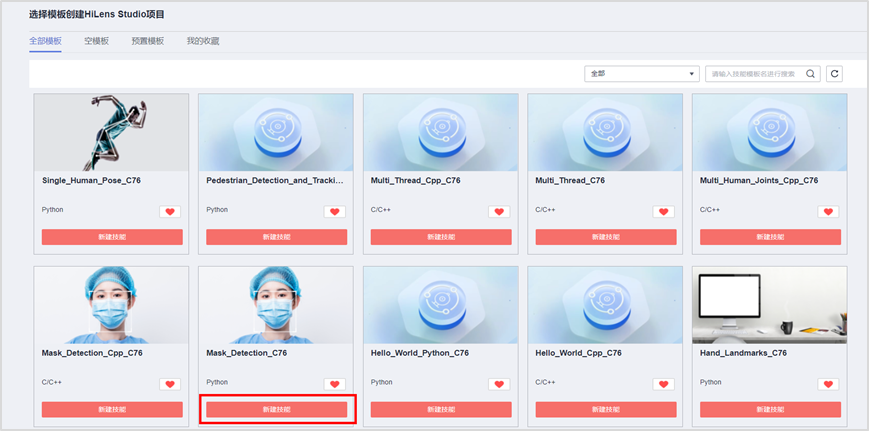The height and width of the screenshot is (431, 869).
Task: Click the Hello_World_Python_C76 title text
Action: 420,353
